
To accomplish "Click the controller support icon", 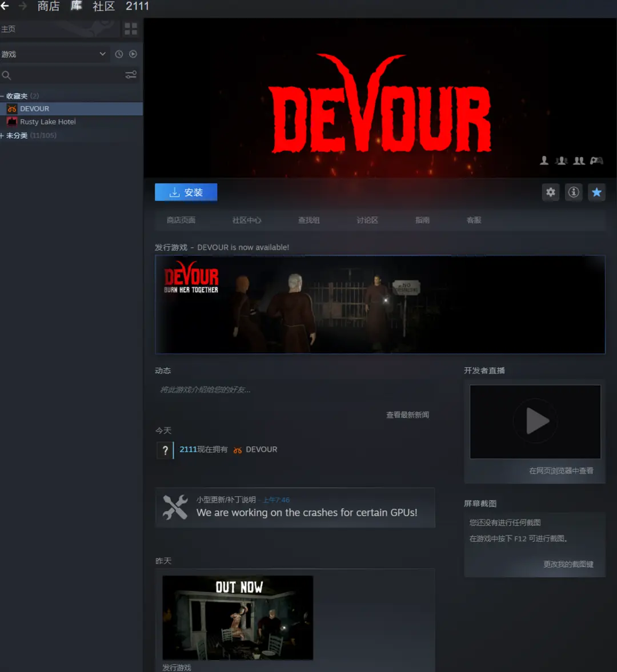I will (596, 160).
